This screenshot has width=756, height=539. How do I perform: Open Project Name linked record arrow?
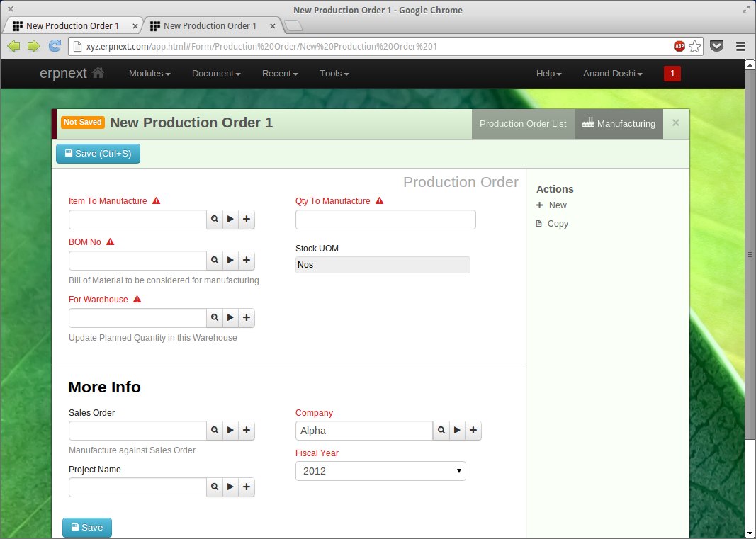coord(230,487)
